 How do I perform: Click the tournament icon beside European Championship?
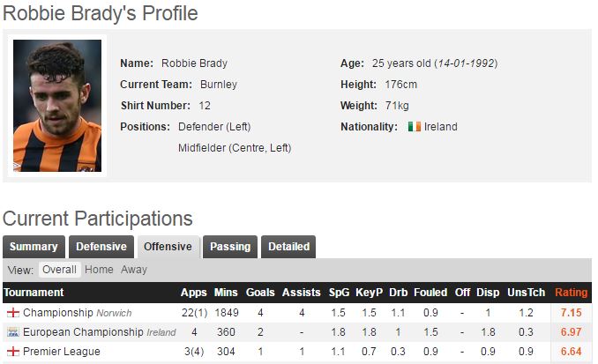coord(13,332)
